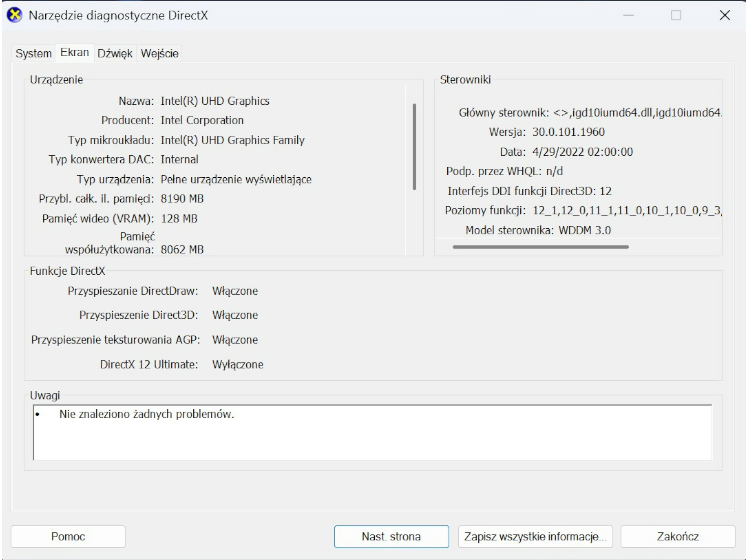Click the 'Przyspieszanie DirectDraw:' label
Screen dimensions: 747x560
pos(133,291)
